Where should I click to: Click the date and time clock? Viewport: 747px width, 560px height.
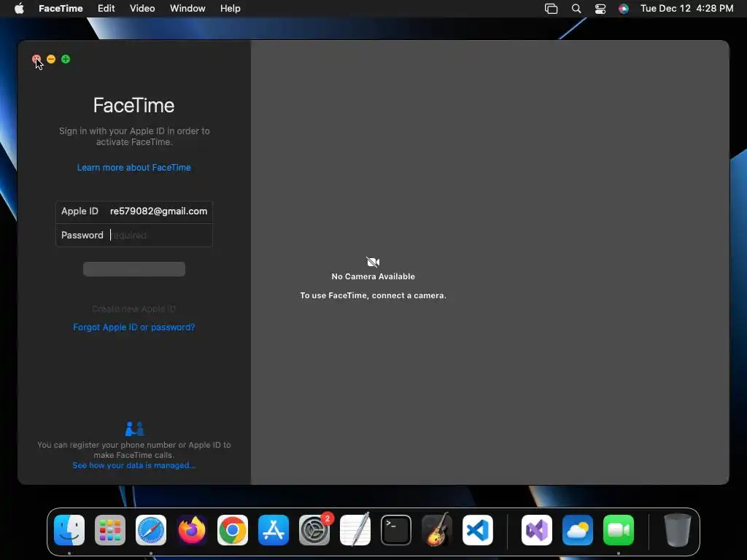coord(686,9)
